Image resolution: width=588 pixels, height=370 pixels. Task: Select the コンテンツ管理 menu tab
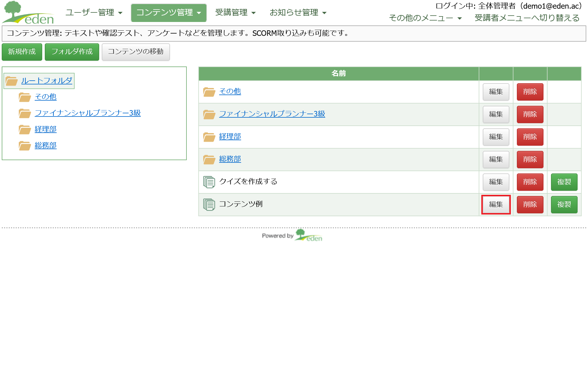click(167, 12)
